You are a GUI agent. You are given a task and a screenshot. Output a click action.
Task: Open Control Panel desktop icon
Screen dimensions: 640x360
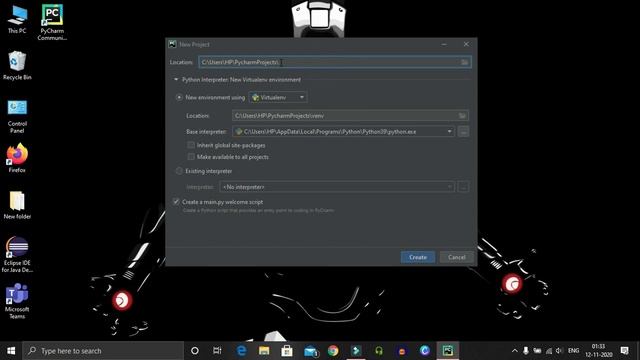(x=17, y=116)
